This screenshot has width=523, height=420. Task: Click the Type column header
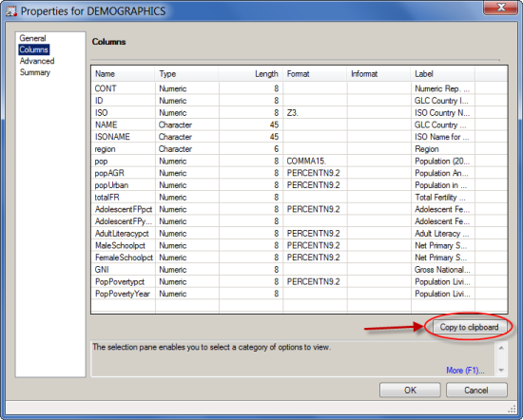tap(186, 74)
